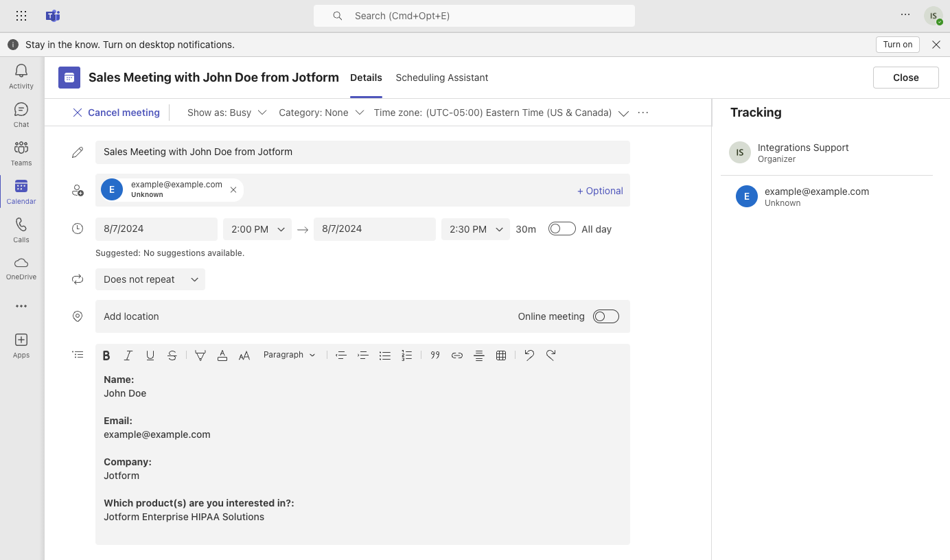
Task: Click the end date field after the arrow
Action: tap(375, 229)
